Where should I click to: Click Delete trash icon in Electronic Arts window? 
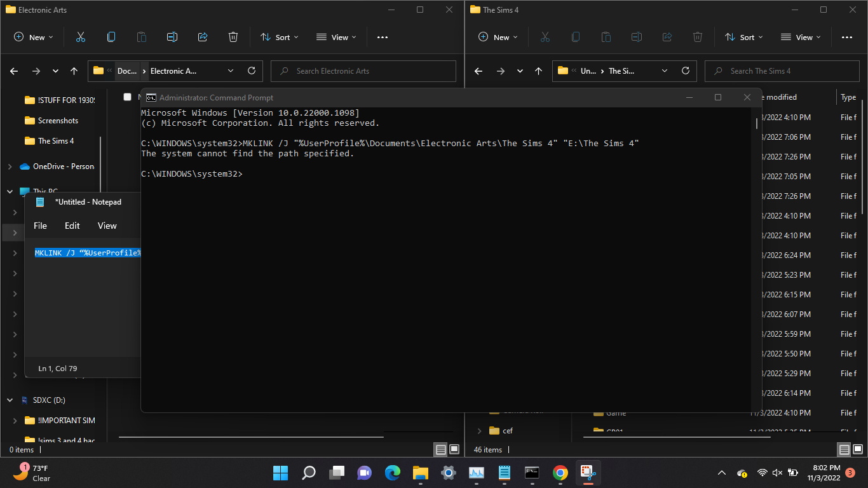click(233, 37)
